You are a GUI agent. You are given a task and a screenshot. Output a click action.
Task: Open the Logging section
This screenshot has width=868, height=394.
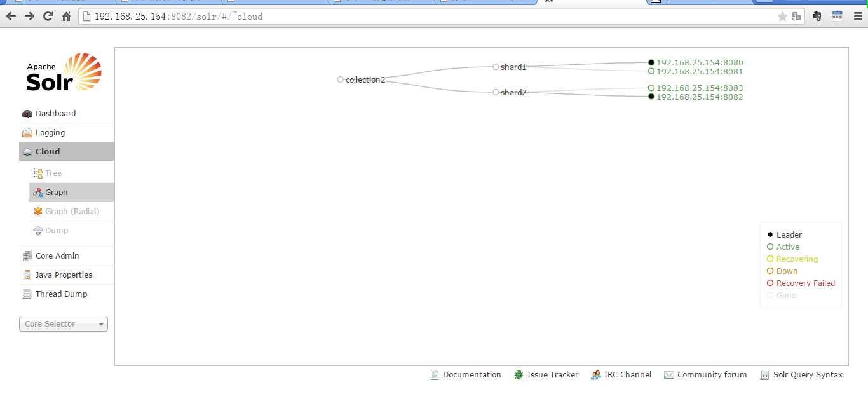pos(67,133)
